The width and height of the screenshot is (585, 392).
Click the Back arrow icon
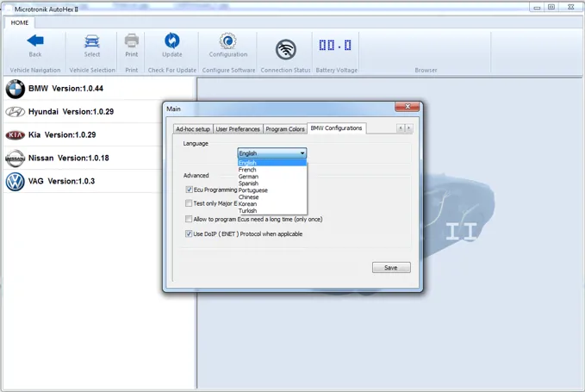coord(35,40)
